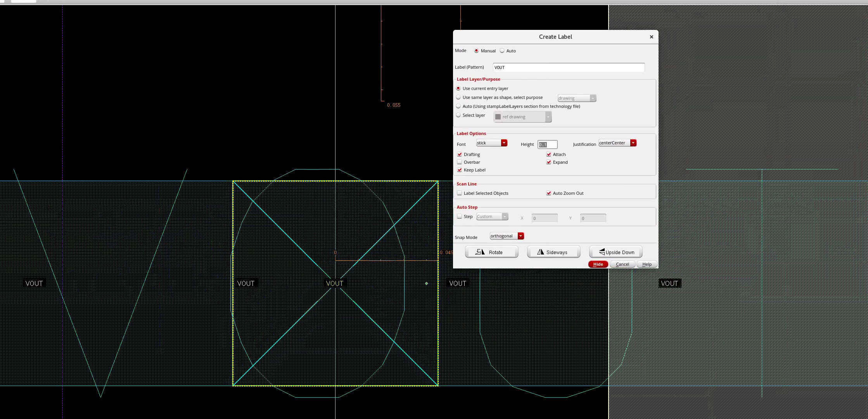Click the Label (Pattern) VOUT text field

[568, 68]
